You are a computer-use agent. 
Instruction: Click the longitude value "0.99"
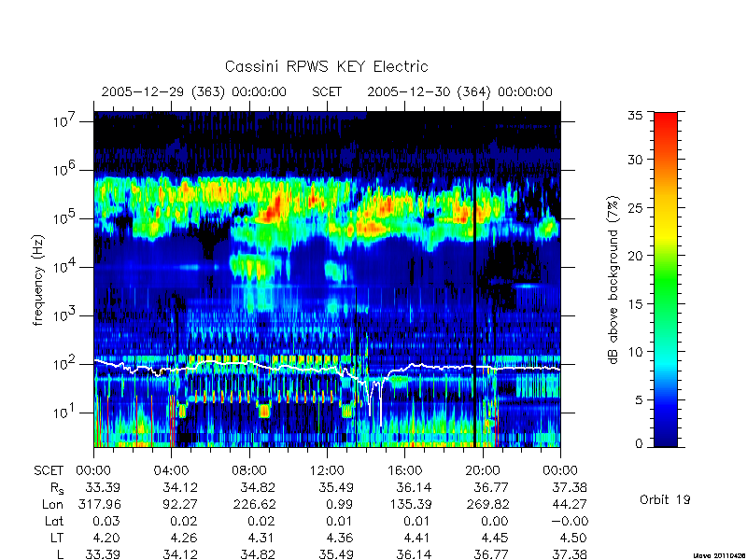pos(340,504)
